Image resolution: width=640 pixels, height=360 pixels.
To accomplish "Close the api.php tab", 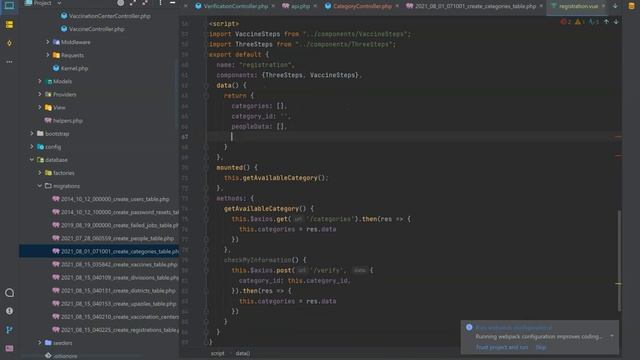I will [315, 6].
